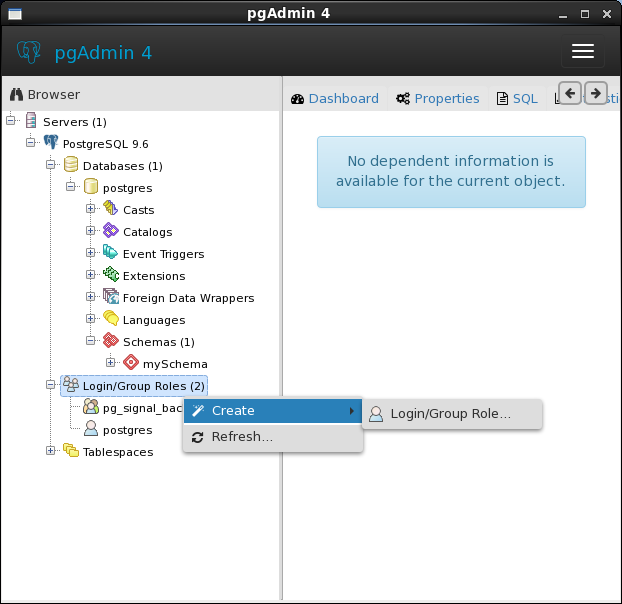Minimize the pgAdmin 4 window
The width and height of the screenshot is (622, 604).
coord(562,15)
